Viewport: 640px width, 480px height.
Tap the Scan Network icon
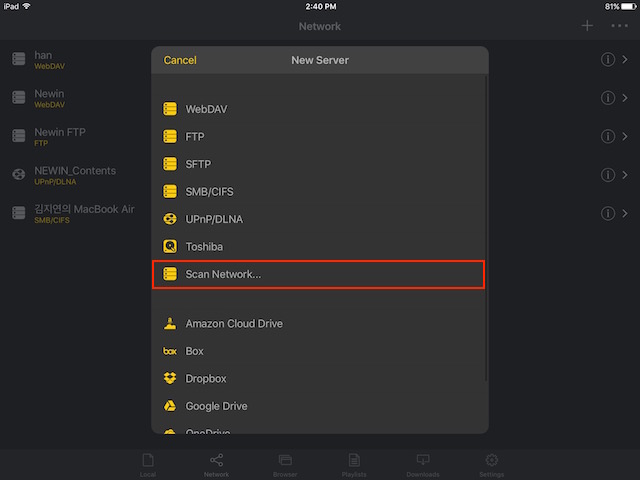click(x=170, y=274)
